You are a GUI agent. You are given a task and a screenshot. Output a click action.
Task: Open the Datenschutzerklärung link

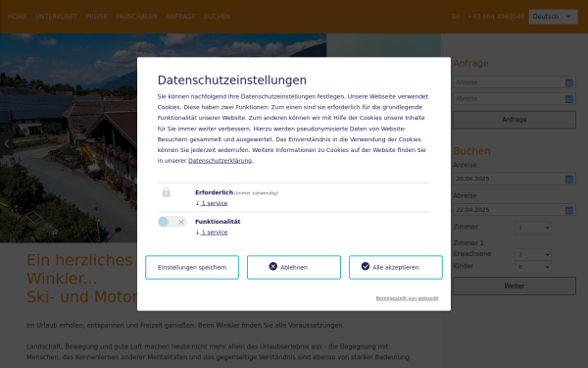220,161
